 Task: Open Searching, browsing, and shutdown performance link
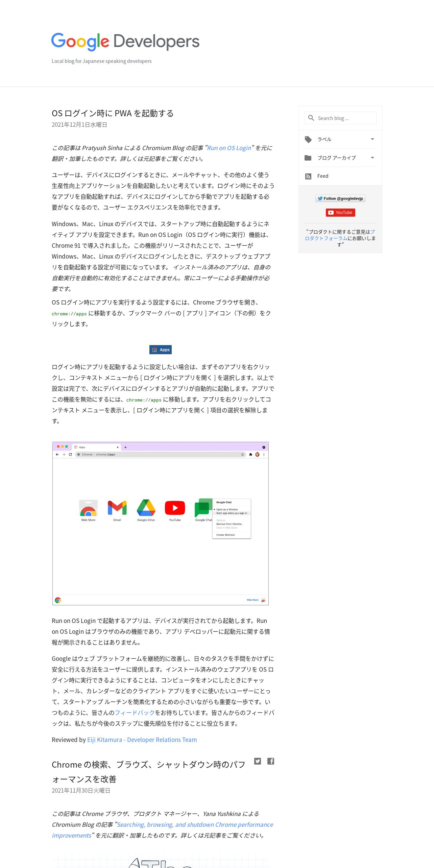pyautogui.click(x=162, y=830)
